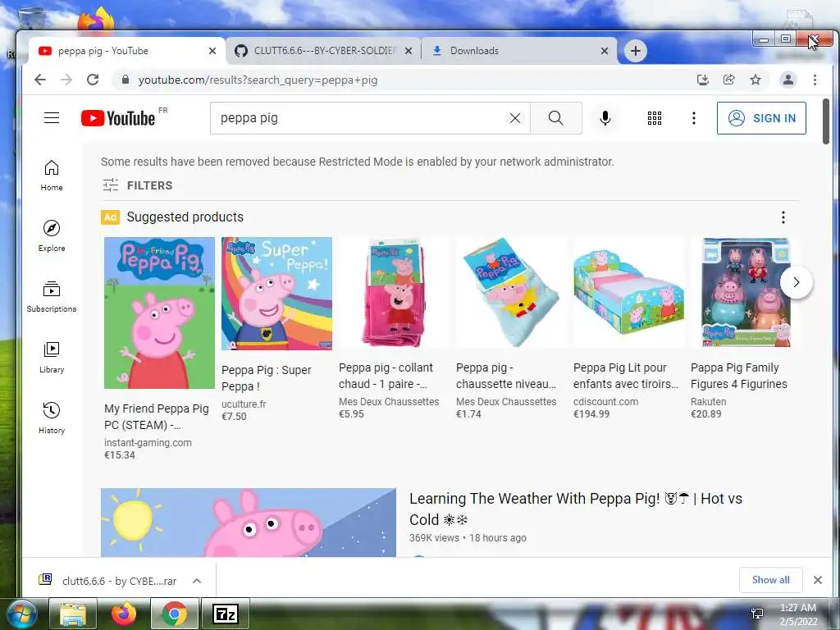Click the network tray icon

tap(757, 614)
